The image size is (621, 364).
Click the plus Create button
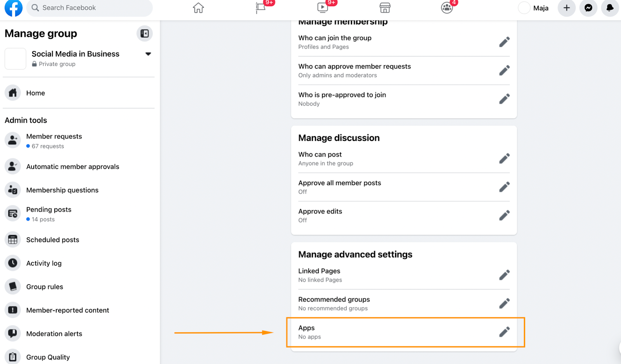click(567, 8)
